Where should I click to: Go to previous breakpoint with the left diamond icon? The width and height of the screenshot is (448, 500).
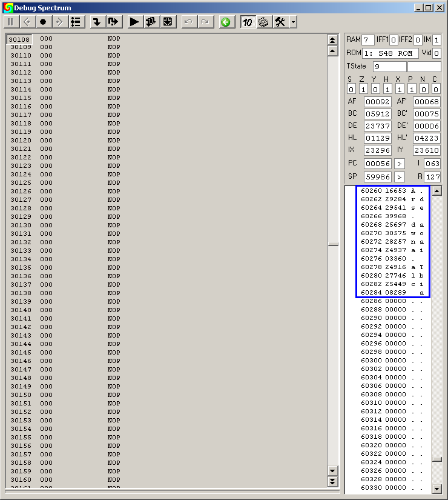[27, 22]
